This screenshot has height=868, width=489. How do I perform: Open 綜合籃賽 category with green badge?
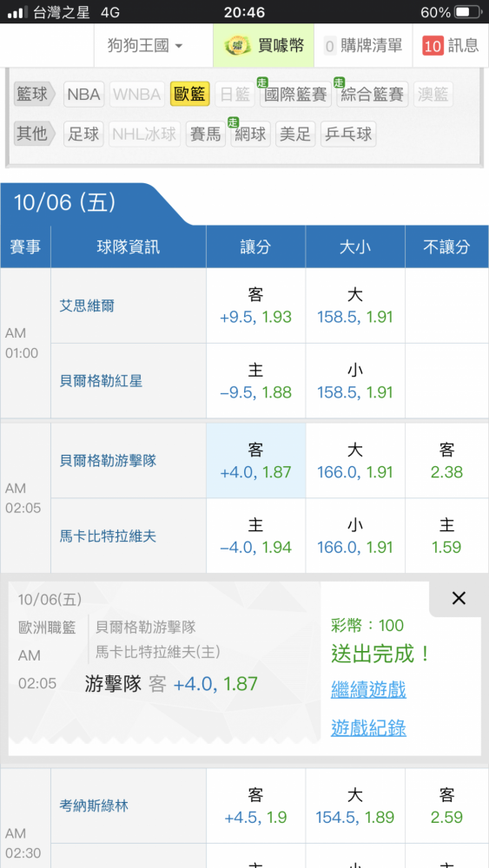[x=372, y=94]
